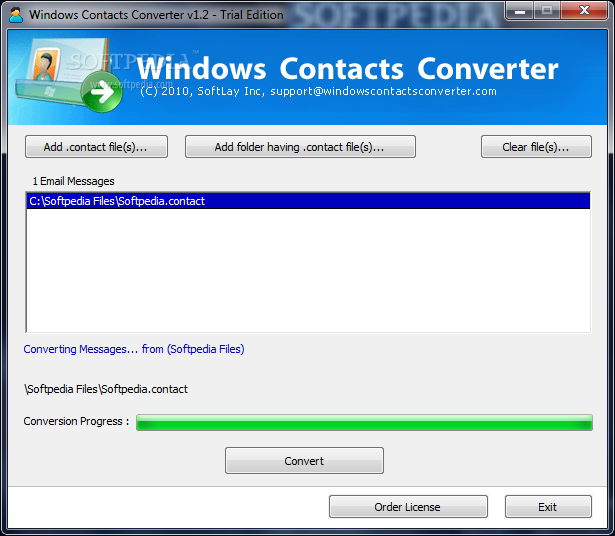Start conversion with the Convert button

[x=304, y=461]
